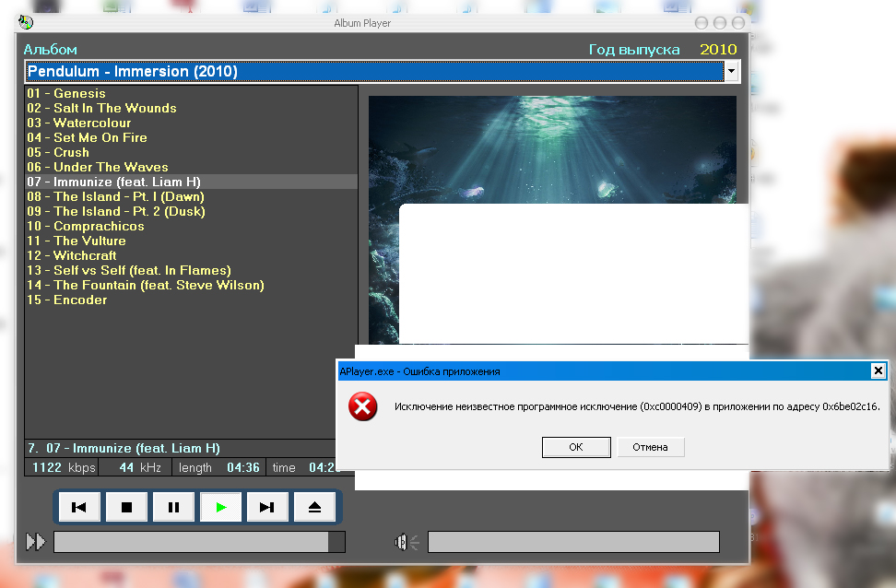896x588 pixels.
Task: Select the Pendulum - Immersion (2010) album field
Action: (x=375, y=72)
